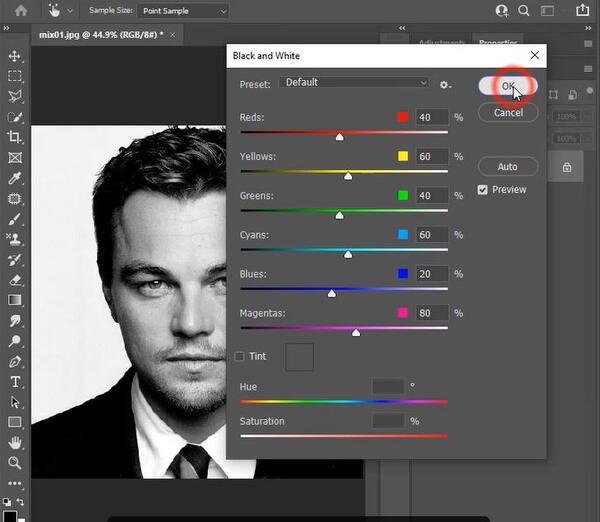
Task: Open the Edit Toolbar three-dots menu
Action: (15, 483)
